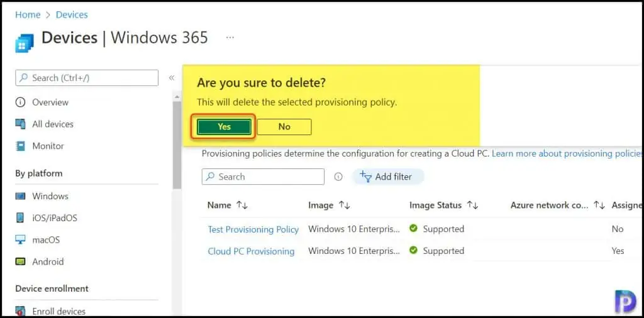Confirm deletion with the Yes button
Image resolution: width=644 pixels, height=318 pixels.
click(224, 127)
